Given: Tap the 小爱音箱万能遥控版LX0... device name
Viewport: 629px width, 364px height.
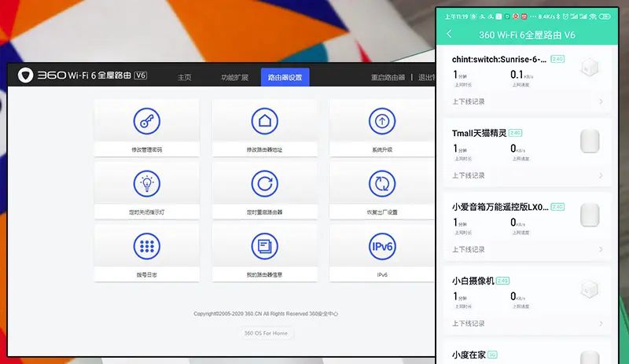Looking at the screenshot, I should click(500, 207).
